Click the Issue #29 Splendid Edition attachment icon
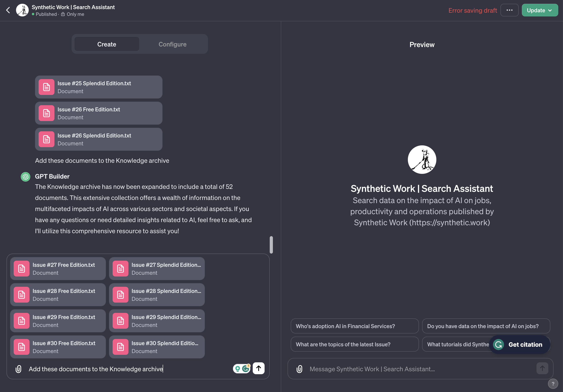Viewport: 563px width, 392px height. tap(120, 321)
